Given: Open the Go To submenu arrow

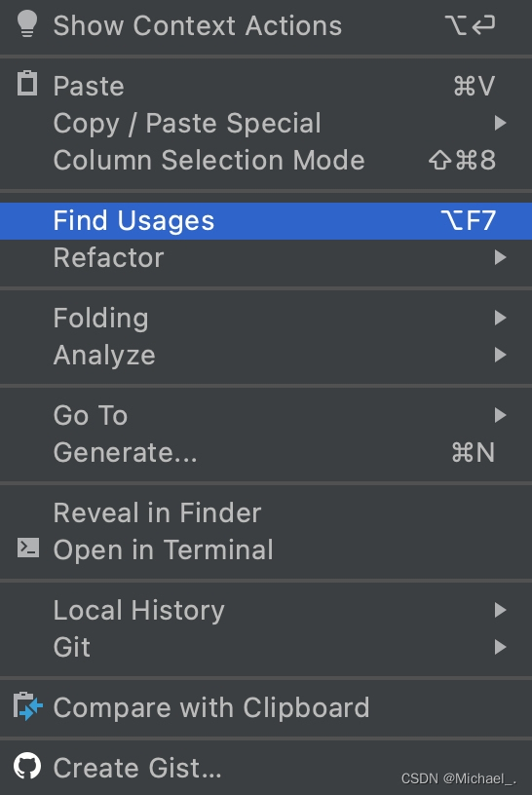Looking at the screenshot, I should pyautogui.click(x=501, y=415).
